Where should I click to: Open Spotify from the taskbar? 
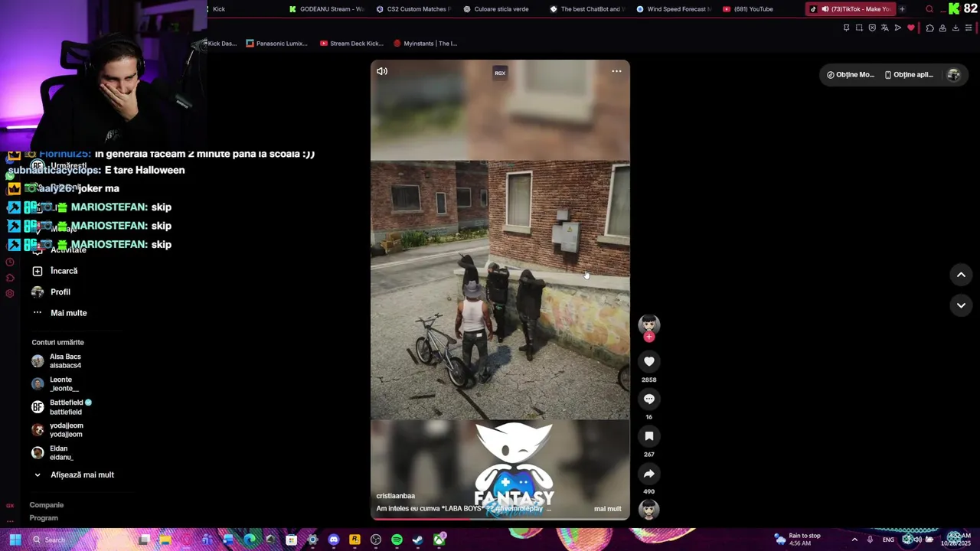[397, 540]
